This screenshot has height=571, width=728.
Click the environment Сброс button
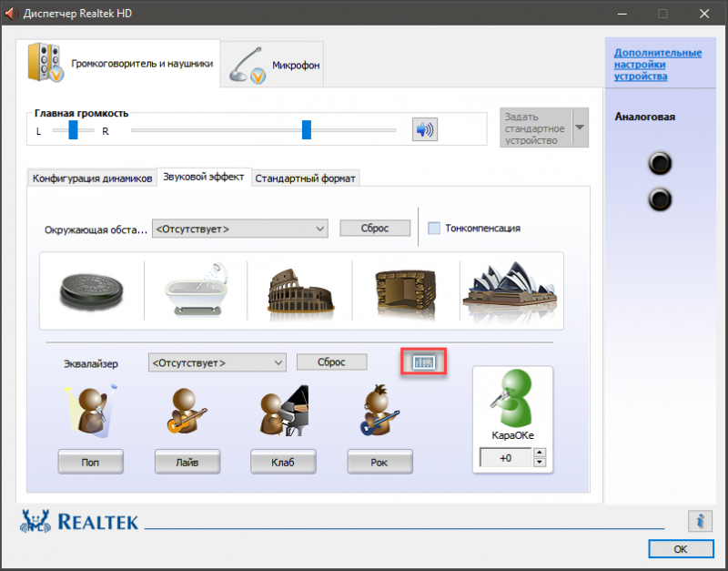click(x=375, y=228)
